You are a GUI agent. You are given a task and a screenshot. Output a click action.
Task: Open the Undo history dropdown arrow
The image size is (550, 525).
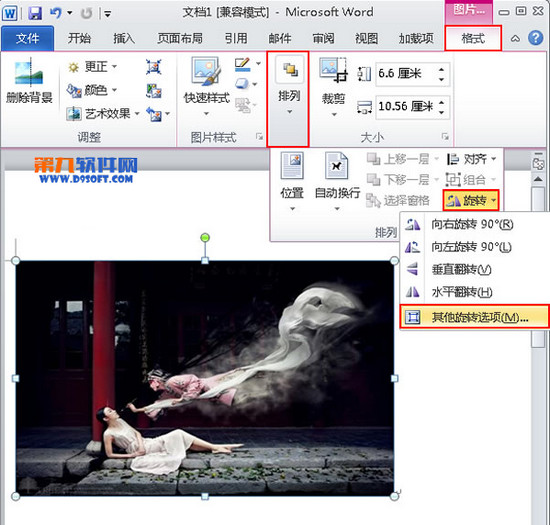[69, 13]
